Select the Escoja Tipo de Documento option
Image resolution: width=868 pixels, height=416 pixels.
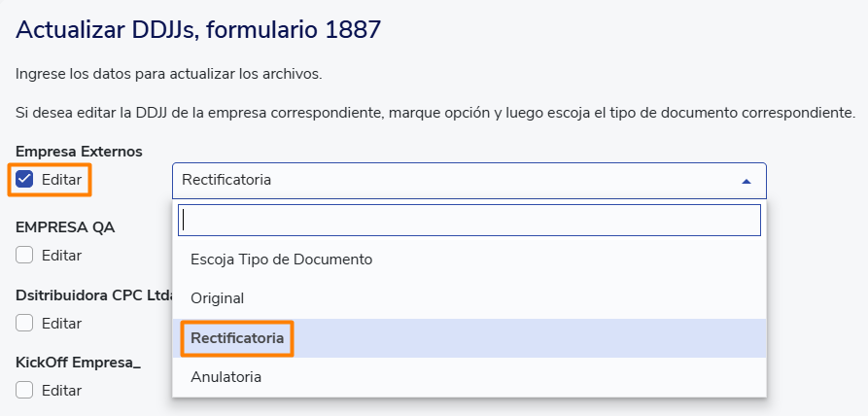tap(281, 260)
